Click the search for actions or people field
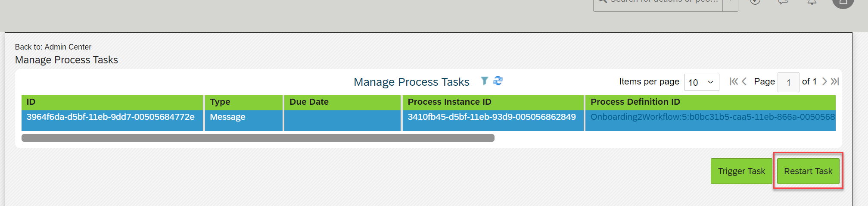868x206 pixels. click(x=658, y=3)
